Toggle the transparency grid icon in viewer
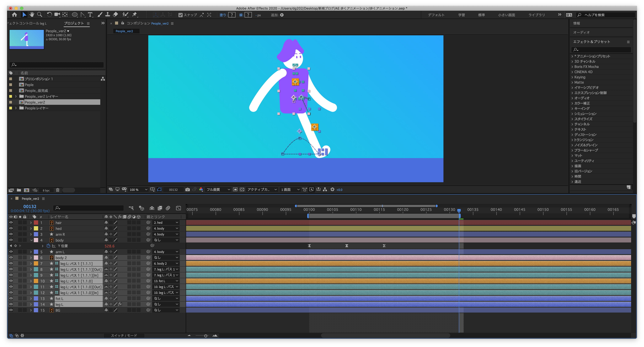644x347 pixels. coord(242,190)
